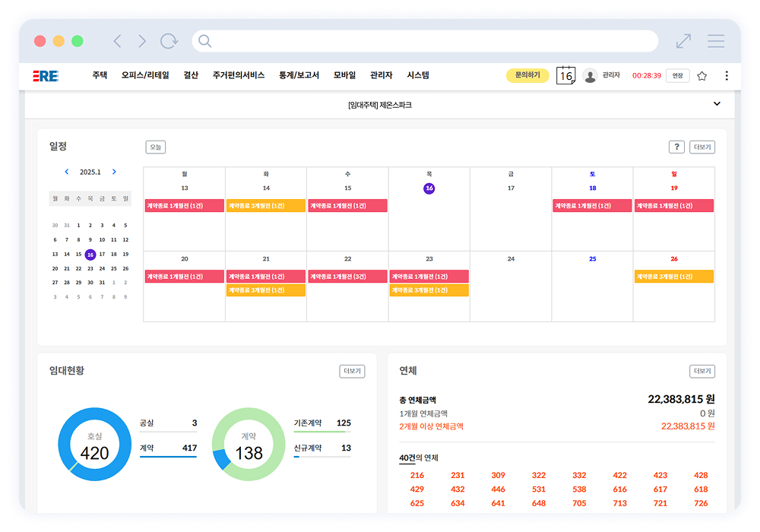Click the ERE logo
The height and width of the screenshot is (532, 760).
(x=46, y=76)
